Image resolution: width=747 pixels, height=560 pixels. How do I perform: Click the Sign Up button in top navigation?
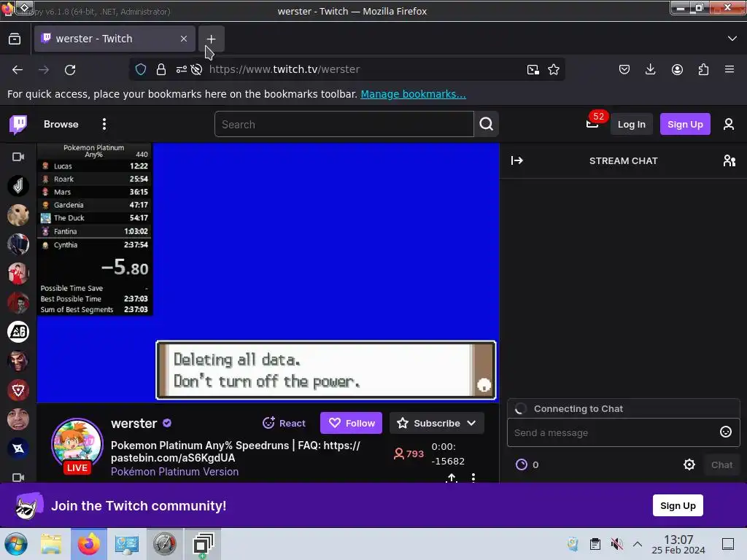pos(685,124)
